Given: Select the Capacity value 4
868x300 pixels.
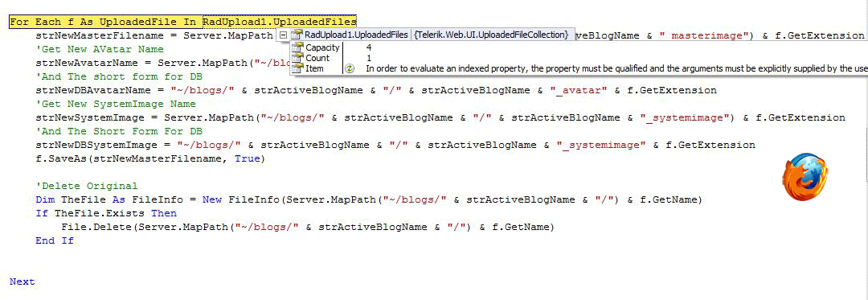Looking at the screenshot, I should point(369,47).
